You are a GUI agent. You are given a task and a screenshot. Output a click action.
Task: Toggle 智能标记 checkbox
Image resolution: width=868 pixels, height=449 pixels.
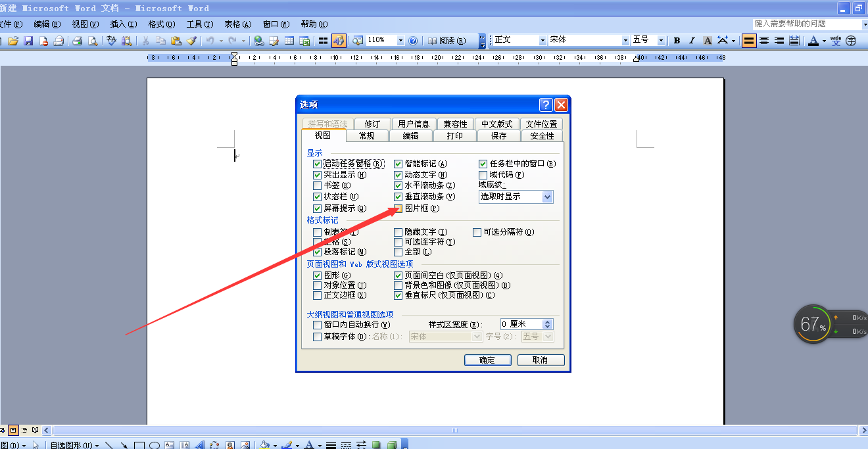pyautogui.click(x=398, y=164)
